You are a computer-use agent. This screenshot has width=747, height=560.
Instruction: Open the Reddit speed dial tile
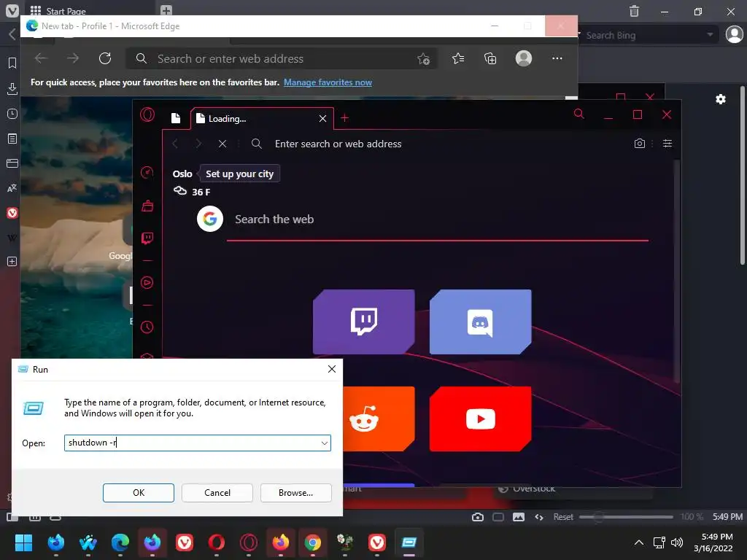(379, 419)
